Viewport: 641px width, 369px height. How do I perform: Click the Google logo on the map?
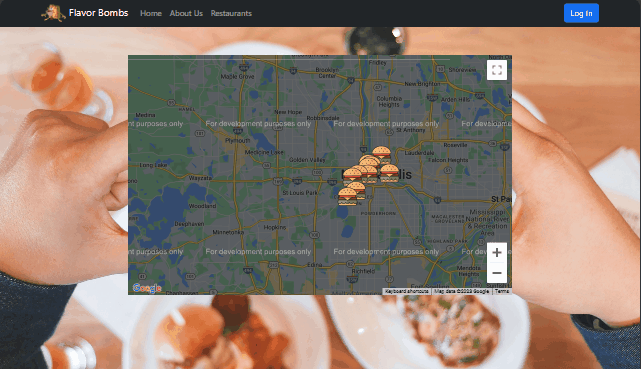147,288
